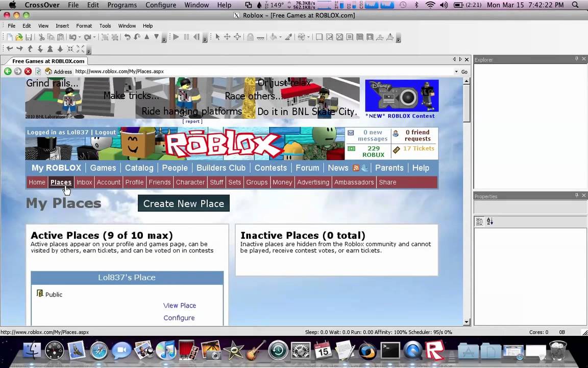Click the View Place link
Image resolution: width=588 pixels, height=368 pixels.
coord(180,305)
